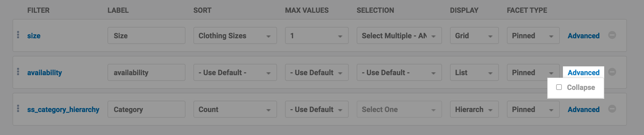
Task: Open Hierarchy display dropdown for category
Action: [x=474, y=109]
